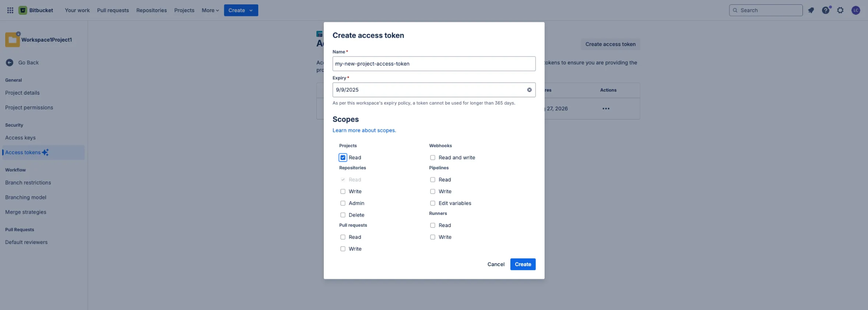
Task: Open Bitbucket settings gear
Action: (x=840, y=10)
